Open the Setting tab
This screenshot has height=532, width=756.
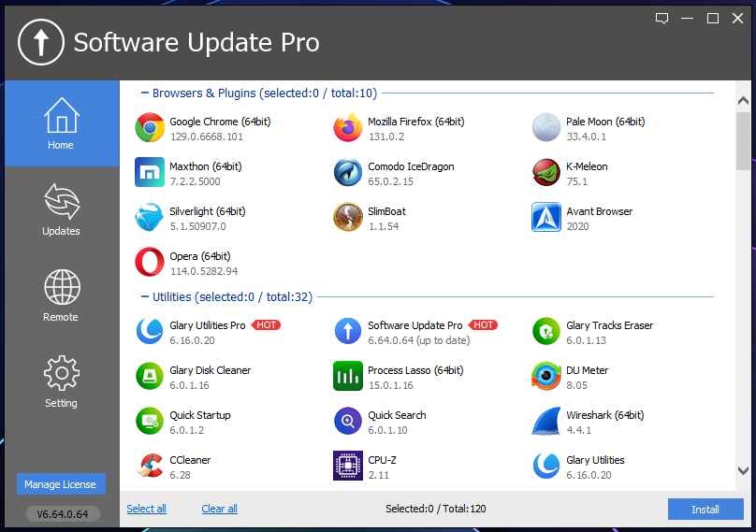[x=62, y=381]
